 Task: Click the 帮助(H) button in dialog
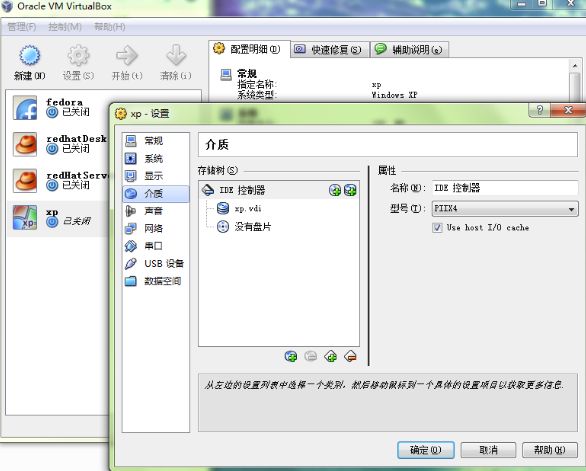click(x=550, y=450)
